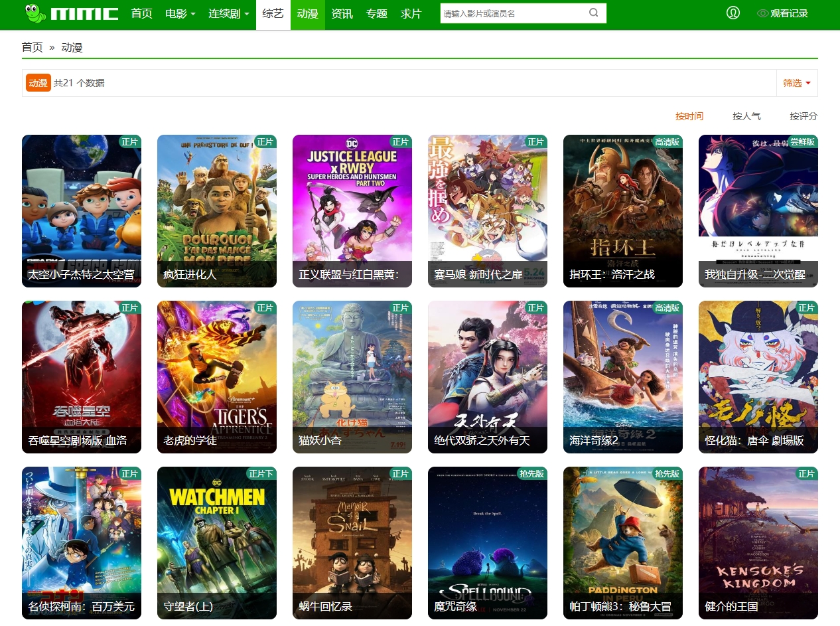Open the 专题 nav item
The height and width of the screenshot is (626, 840).
pyautogui.click(x=377, y=13)
